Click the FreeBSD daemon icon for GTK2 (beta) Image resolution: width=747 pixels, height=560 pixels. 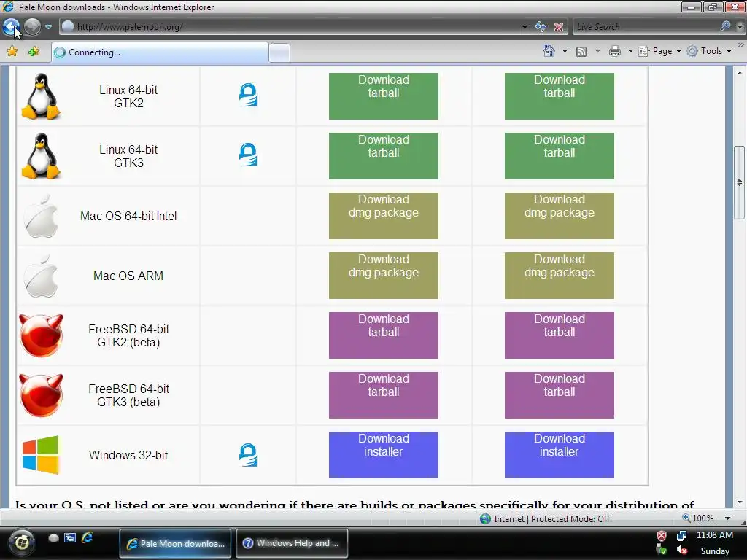41,335
